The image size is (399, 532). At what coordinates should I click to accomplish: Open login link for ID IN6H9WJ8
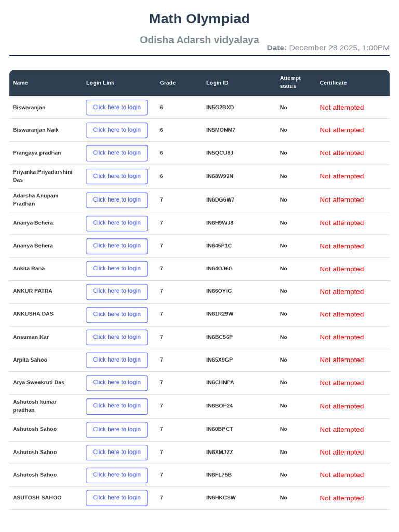[117, 223]
